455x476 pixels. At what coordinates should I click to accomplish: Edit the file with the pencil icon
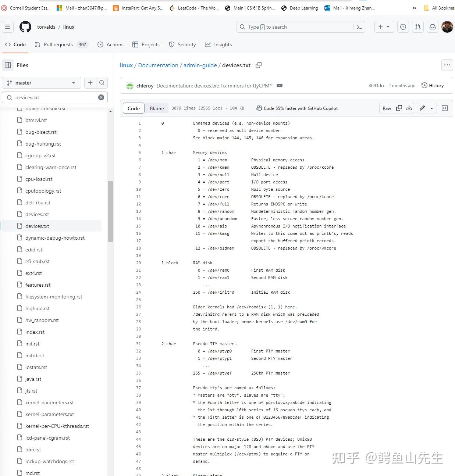point(422,108)
